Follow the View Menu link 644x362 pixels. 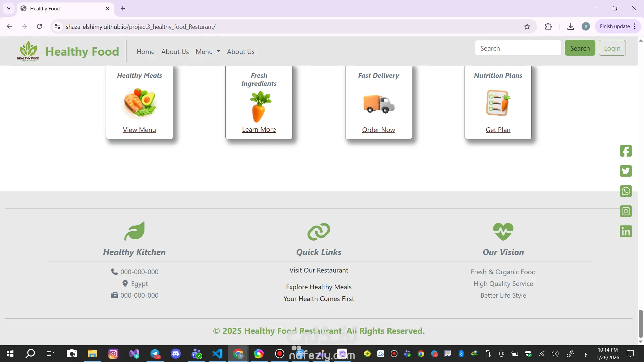click(x=139, y=130)
